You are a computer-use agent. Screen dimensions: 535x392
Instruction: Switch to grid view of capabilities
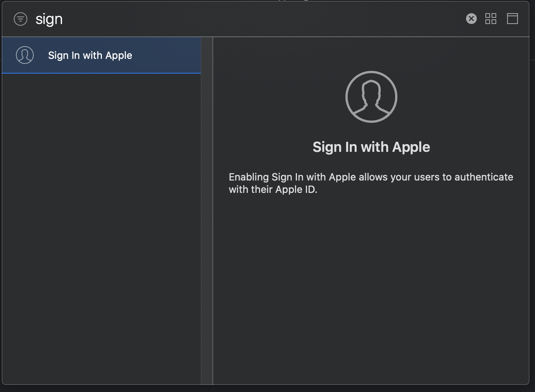(x=491, y=19)
